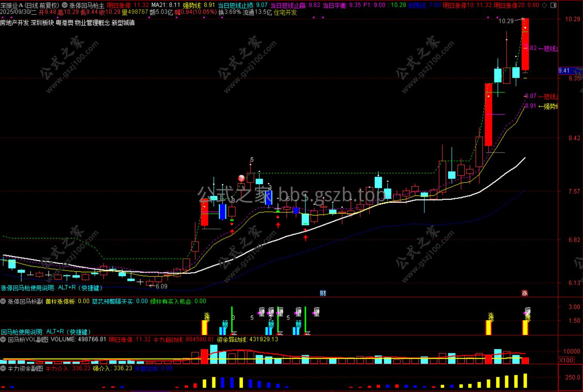This screenshot has height=392, width=583.
Task: Click the 换3.69% turnover rate readout
Action: 230,12
